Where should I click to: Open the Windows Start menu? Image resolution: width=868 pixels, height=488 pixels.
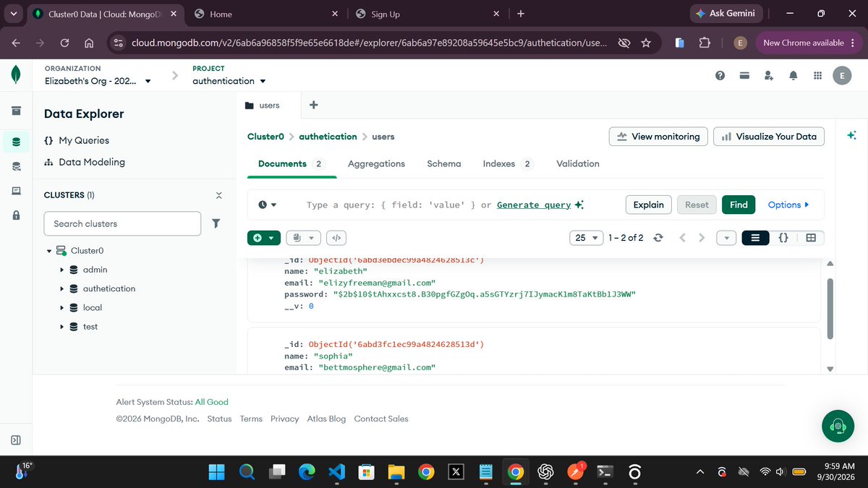[x=216, y=472]
